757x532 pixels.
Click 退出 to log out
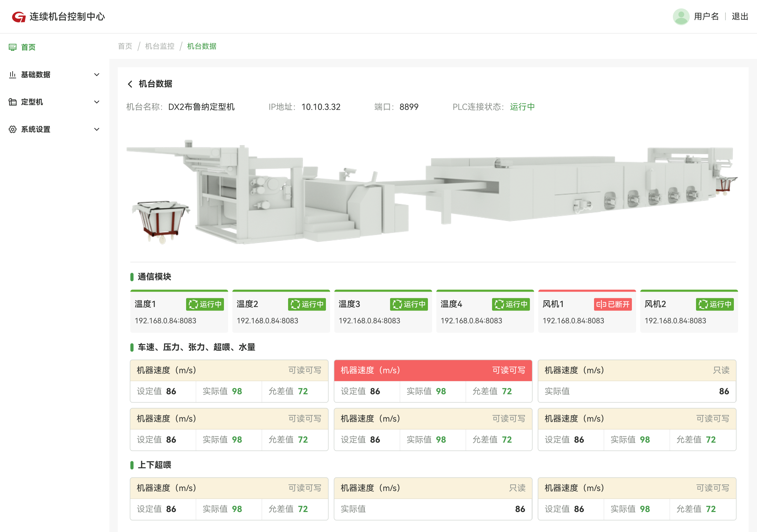pos(740,16)
